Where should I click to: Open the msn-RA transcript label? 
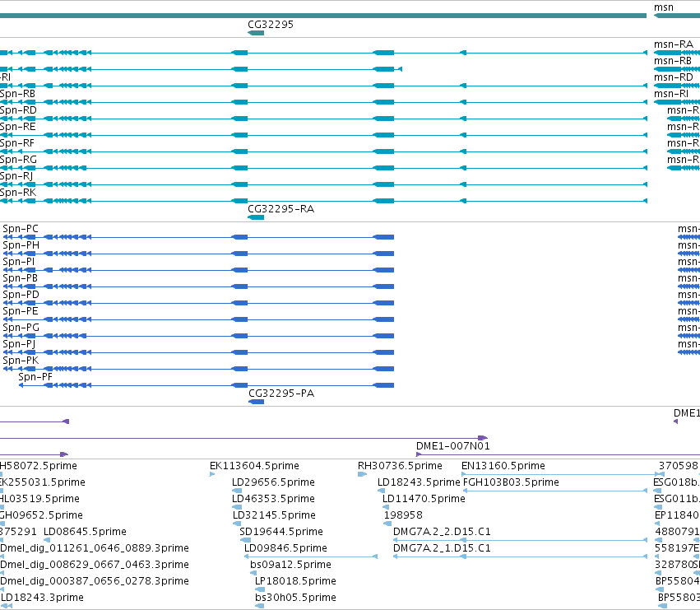pyautogui.click(x=673, y=44)
